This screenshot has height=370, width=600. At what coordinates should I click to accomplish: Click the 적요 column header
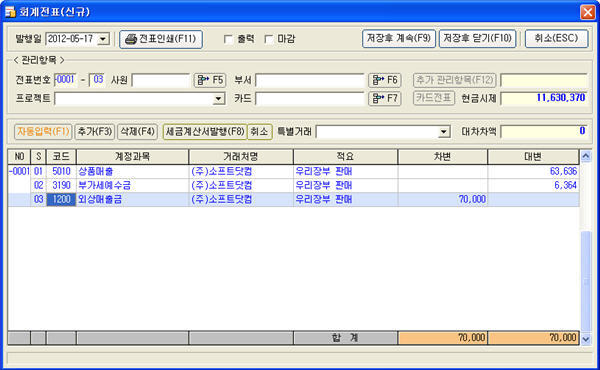tap(346, 157)
